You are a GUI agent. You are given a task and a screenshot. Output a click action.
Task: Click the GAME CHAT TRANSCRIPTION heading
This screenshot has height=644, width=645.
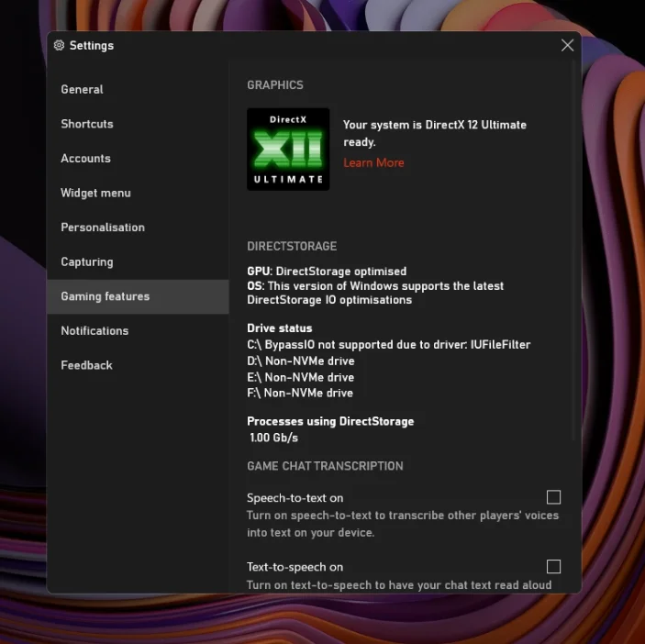[325, 466]
